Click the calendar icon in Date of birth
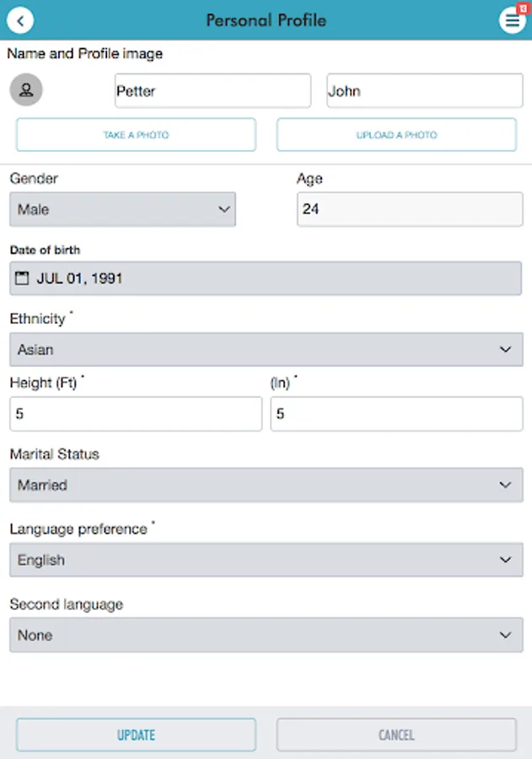The width and height of the screenshot is (532, 759). 23,277
